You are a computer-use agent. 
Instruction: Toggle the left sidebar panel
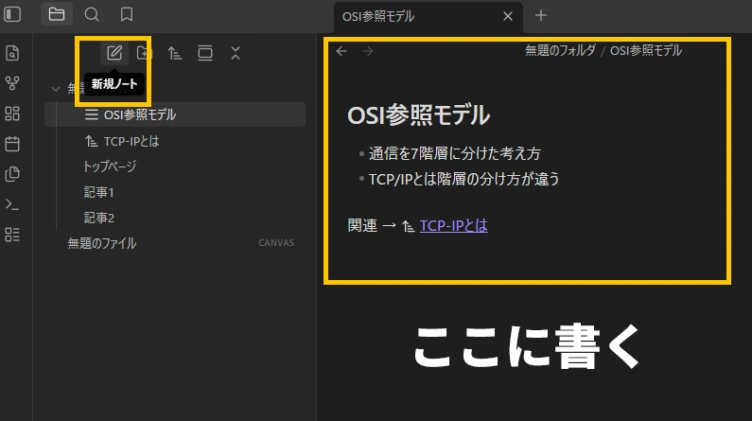pyautogui.click(x=13, y=15)
